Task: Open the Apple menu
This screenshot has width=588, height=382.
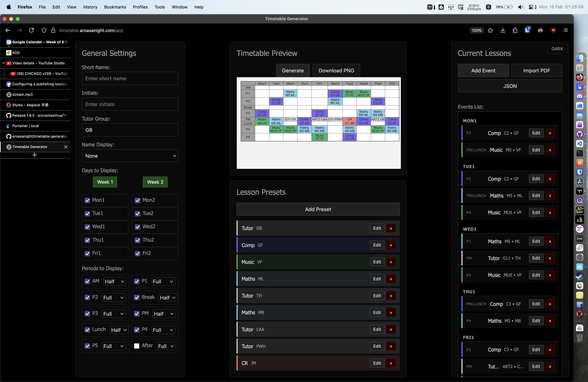Action: tap(9, 7)
